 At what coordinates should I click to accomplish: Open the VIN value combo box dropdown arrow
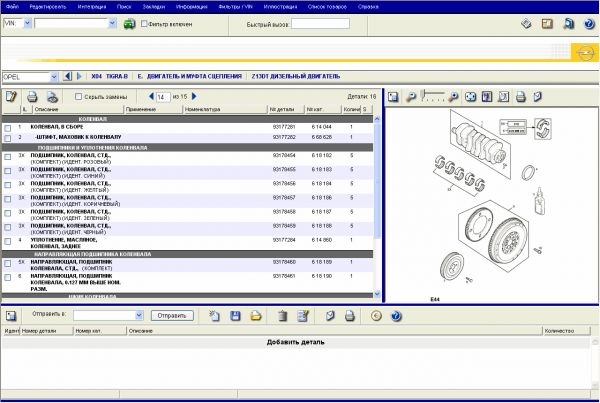pyautogui.click(x=112, y=23)
